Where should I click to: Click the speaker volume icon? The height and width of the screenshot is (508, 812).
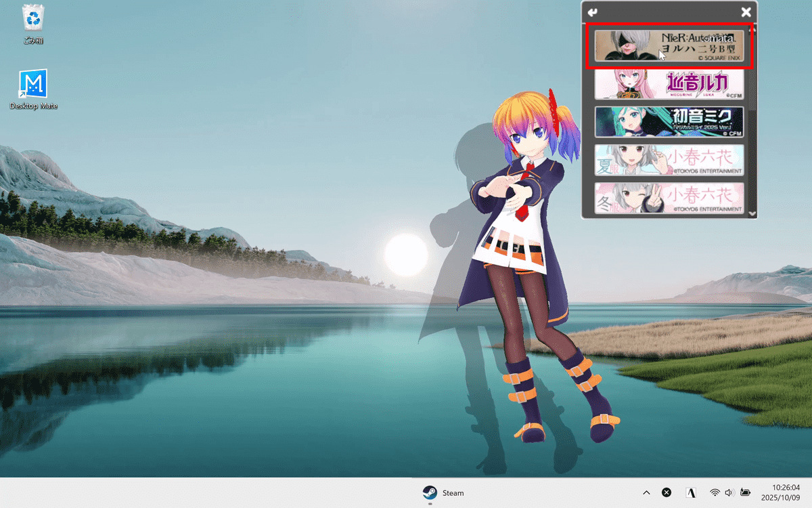pos(729,492)
